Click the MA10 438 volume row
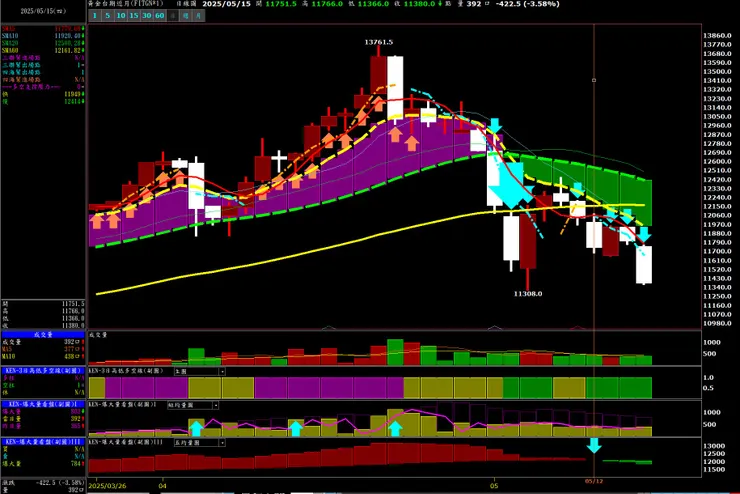Image resolution: width=740 pixels, height=494 pixels. pos(43,357)
